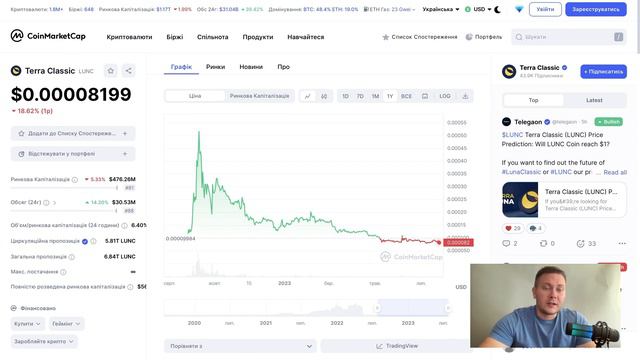Viewport: 640px width, 360px height.
Task: Open the Українська language dropdown
Action: pyautogui.click(x=440, y=9)
